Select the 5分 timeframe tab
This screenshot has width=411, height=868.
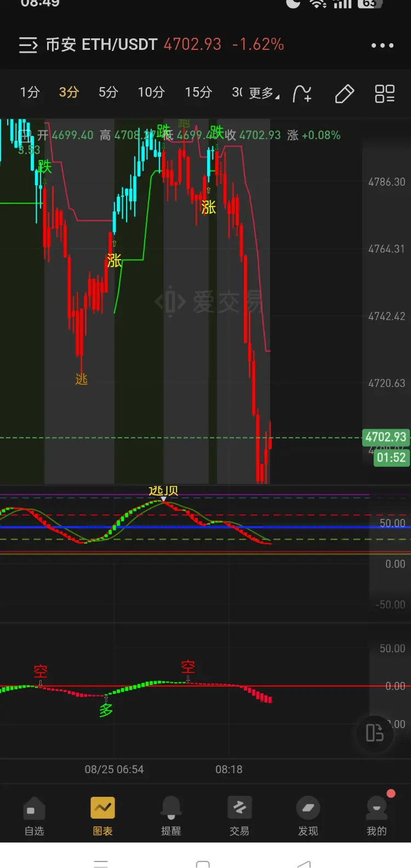pyautogui.click(x=108, y=92)
